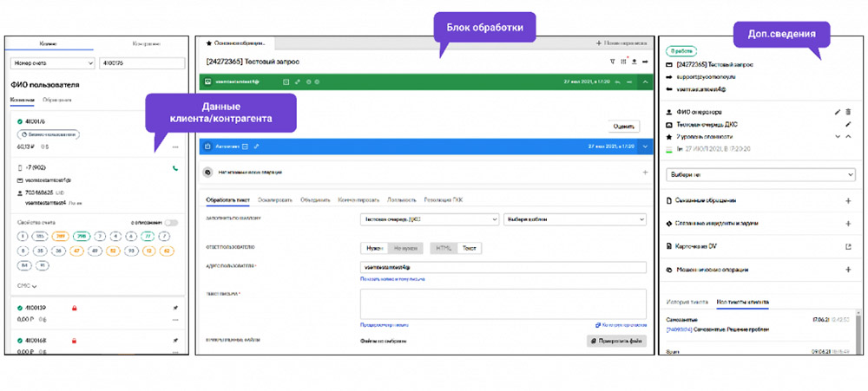The image size is (868, 391).
Task: Click the user email address input field
Action: [503, 267]
